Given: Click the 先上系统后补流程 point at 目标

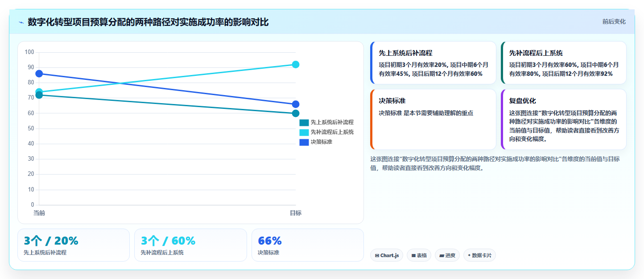Looking at the screenshot, I should pyautogui.click(x=296, y=113).
